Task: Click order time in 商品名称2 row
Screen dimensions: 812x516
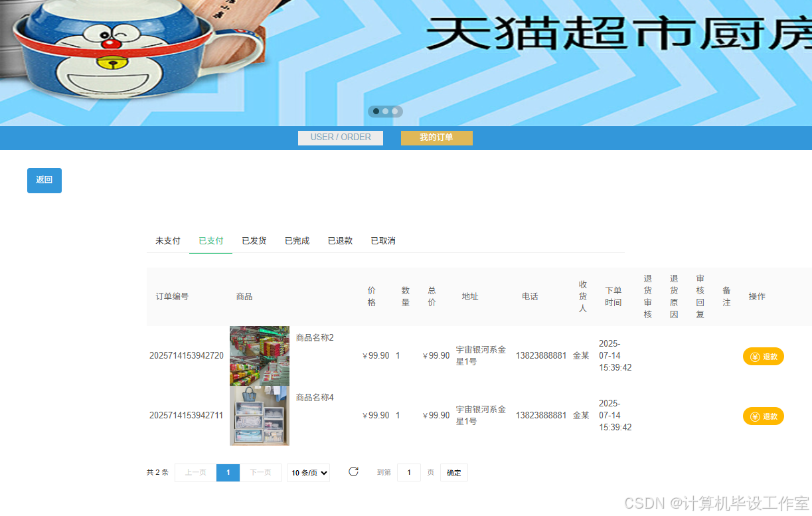Action: (615, 356)
